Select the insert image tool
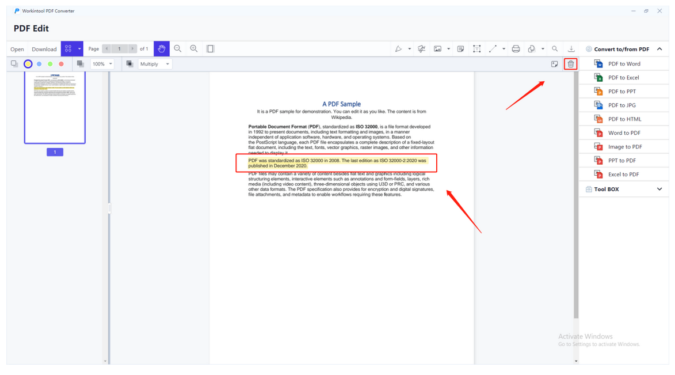Image resolution: width=675 pixels, height=375 pixels. (x=437, y=49)
